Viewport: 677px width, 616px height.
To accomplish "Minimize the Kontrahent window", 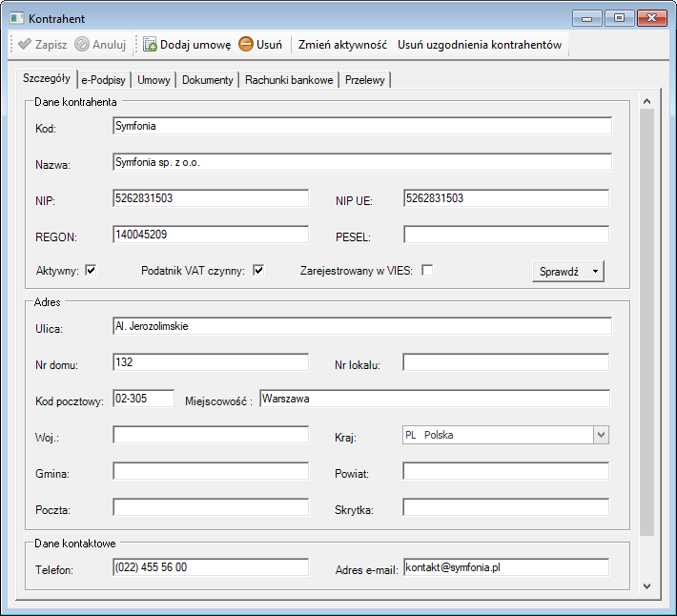I will pos(586,18).
